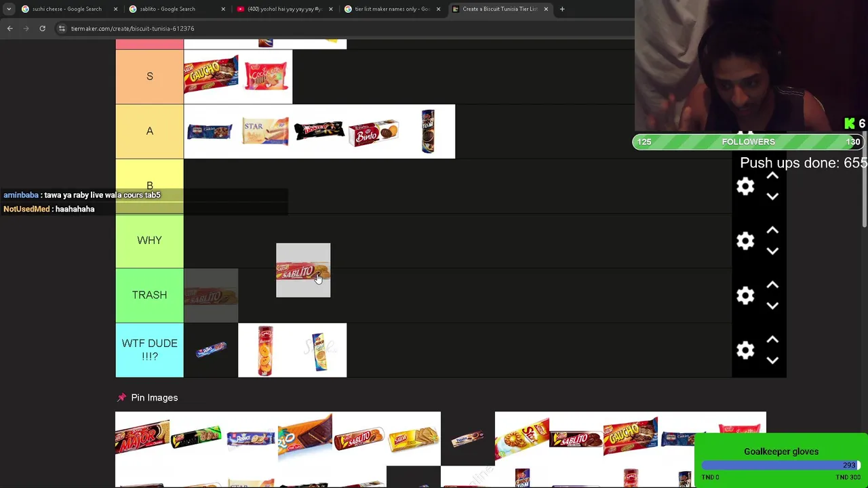Viewport: 868px width, 488px height.
Task: Close the sushi cheese tab
Action: click(115, 9)
